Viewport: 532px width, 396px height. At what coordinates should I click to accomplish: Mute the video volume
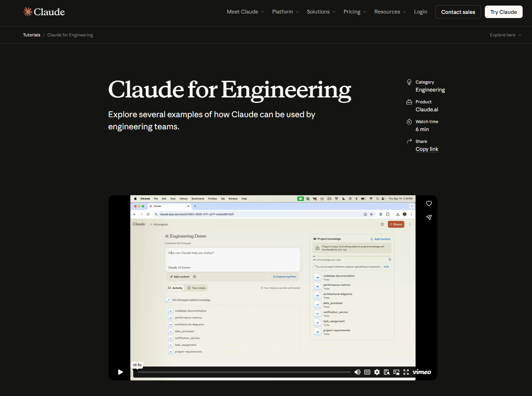point(357,372)
